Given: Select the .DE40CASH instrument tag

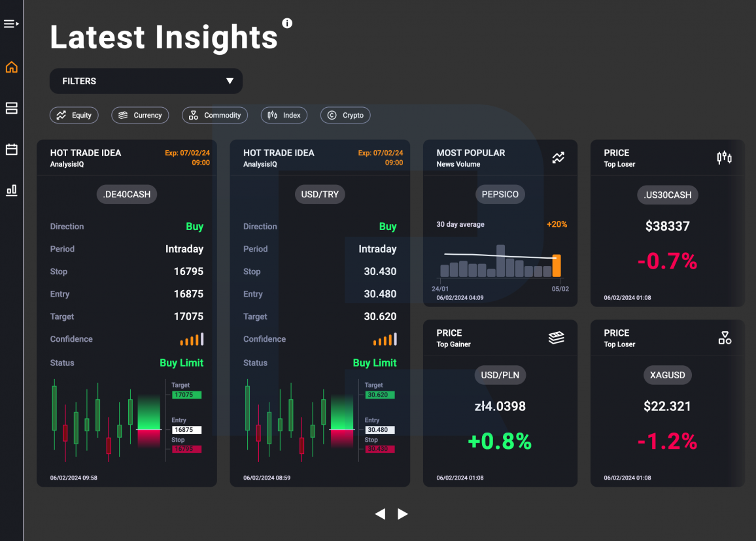Looking at the screenshot, I should pyautogui.click(x=127, y=194).
